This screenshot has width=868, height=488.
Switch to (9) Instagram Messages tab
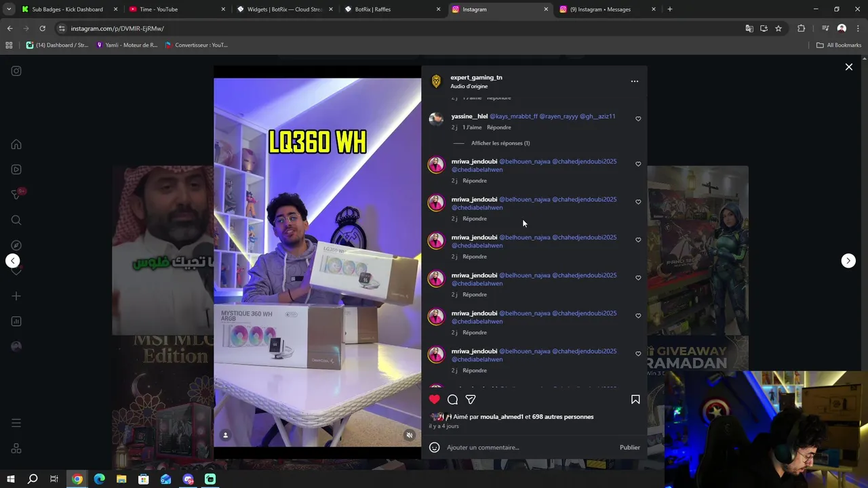pos(607,9)
